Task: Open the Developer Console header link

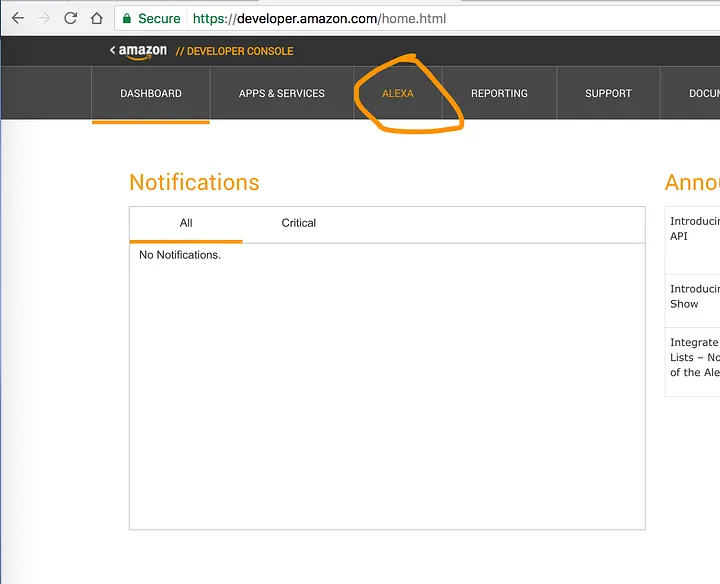Action: click(x=235, y=51)
